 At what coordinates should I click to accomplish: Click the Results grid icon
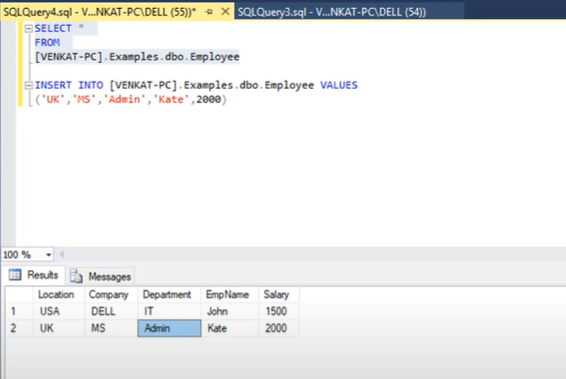(15, 275)
